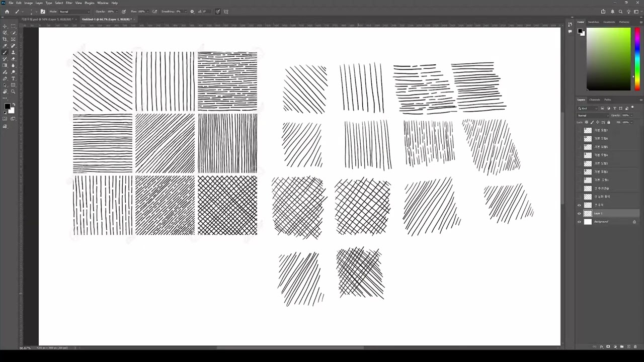Screen dimensions: 644x362
Task: Select the Hand tool
Action: [x=5, y=92]
